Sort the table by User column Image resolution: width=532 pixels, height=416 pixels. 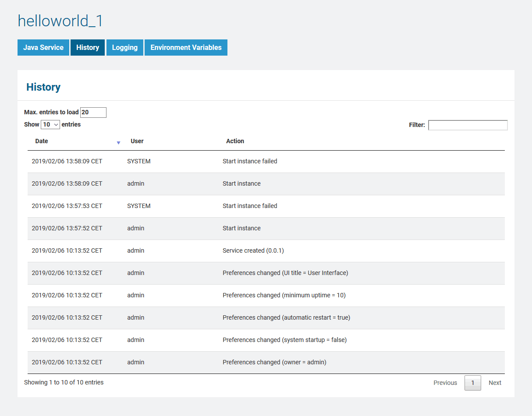137,141
